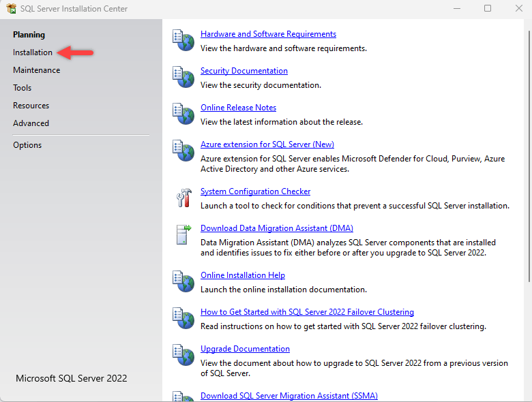The width and height of the screenshot is (532, 402).
Task: Open Download SQL Server Migration Assistant (SSMA) link
Action: (289, 396)
